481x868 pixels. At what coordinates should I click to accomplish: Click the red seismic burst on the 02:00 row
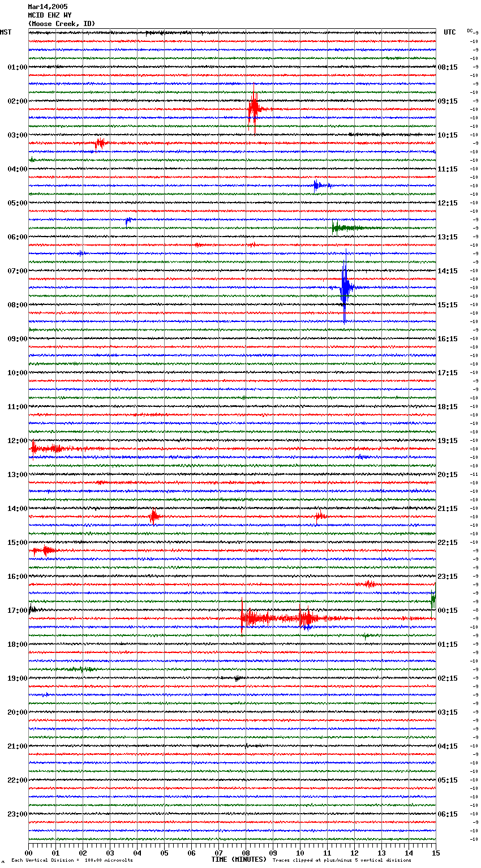[x=254, y=108]
